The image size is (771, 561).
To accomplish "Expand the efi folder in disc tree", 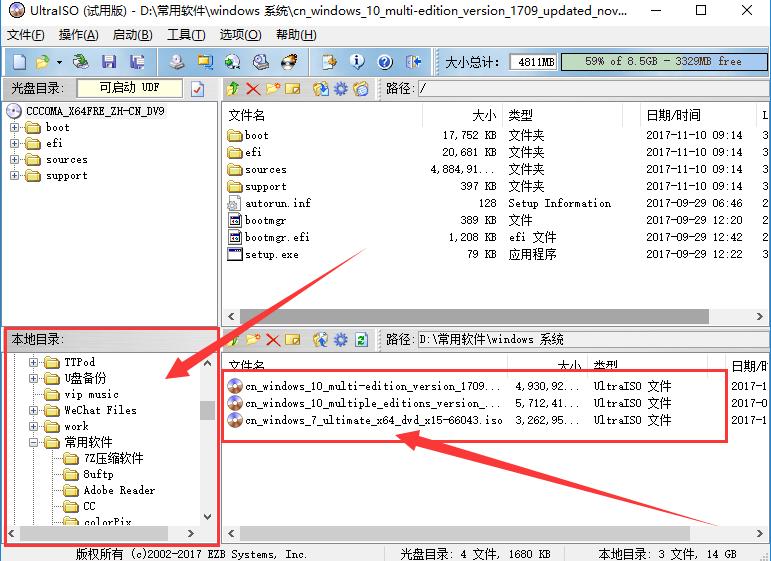I will [15, 144].
